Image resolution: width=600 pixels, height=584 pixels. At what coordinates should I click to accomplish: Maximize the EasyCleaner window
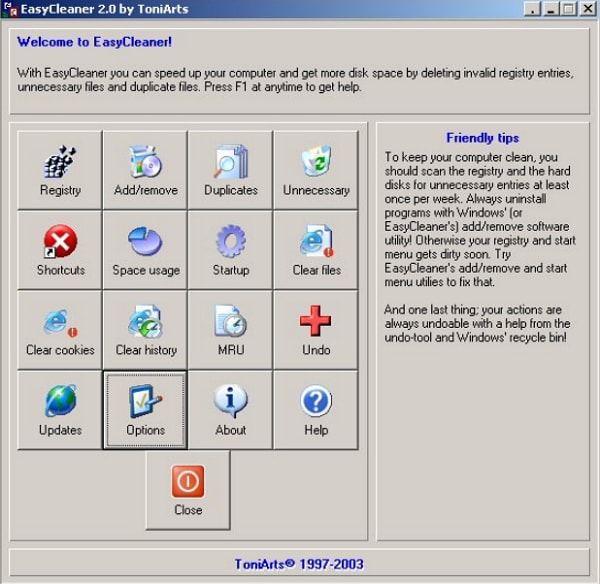(x=569, y=9)
